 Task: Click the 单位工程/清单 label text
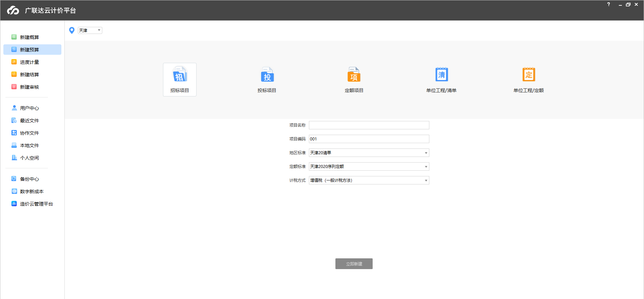pos(441,90)
